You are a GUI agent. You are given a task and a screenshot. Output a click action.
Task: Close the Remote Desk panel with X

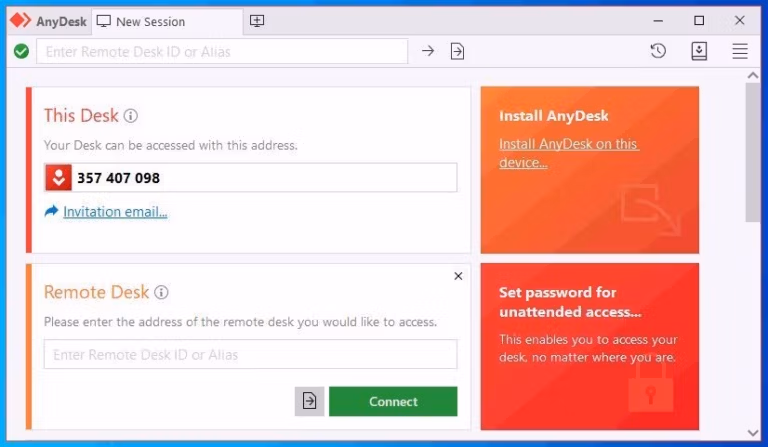[458, 276]
